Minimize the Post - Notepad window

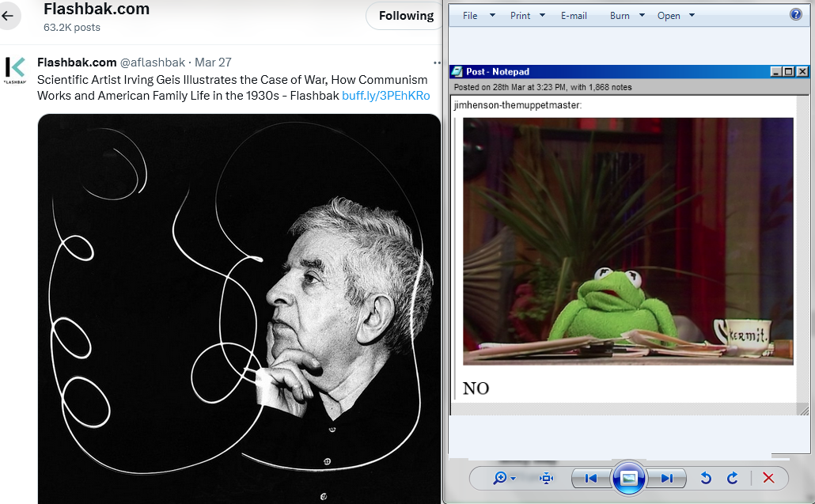coord(776,72)
